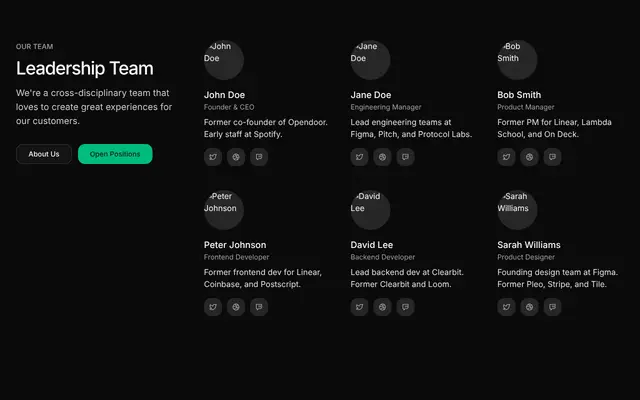
Task: Click the 'Founding design team at Figma' bio
Action: pos(558,278)
